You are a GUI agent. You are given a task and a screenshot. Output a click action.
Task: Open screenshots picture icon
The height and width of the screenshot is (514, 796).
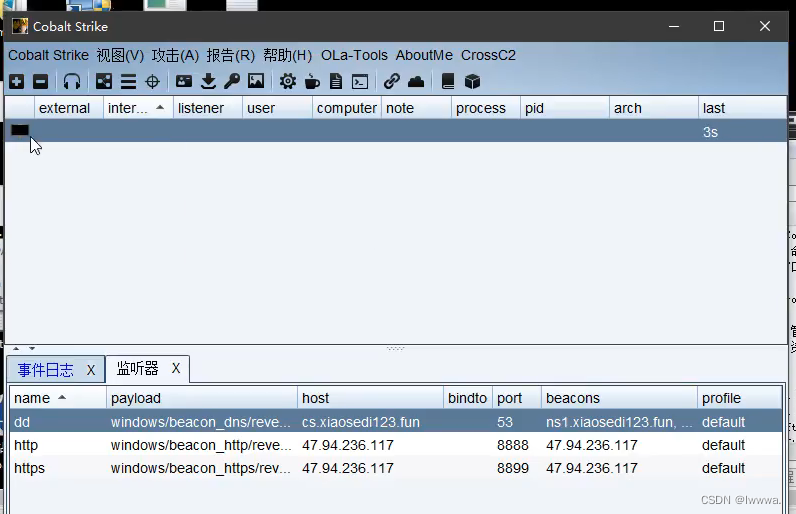click(x=256, y=81)
